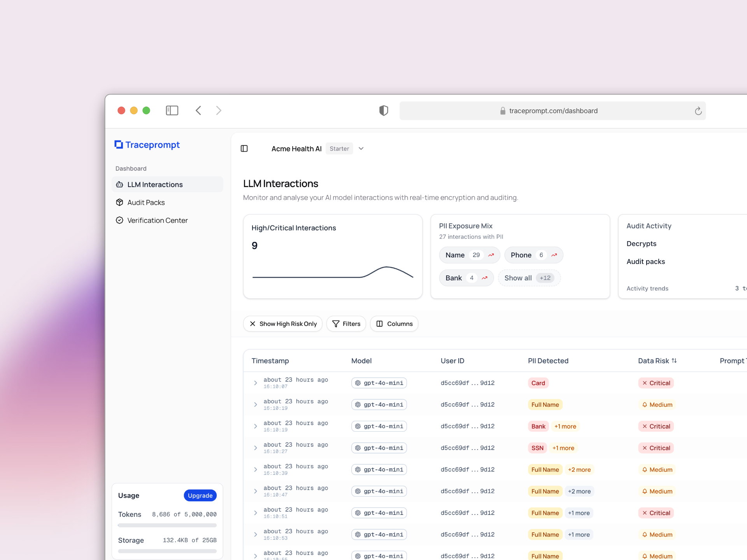The width and height of the screenshot is (747, 560).
Task: Click the SSN PII tag
Action: [x=537, y=448]
